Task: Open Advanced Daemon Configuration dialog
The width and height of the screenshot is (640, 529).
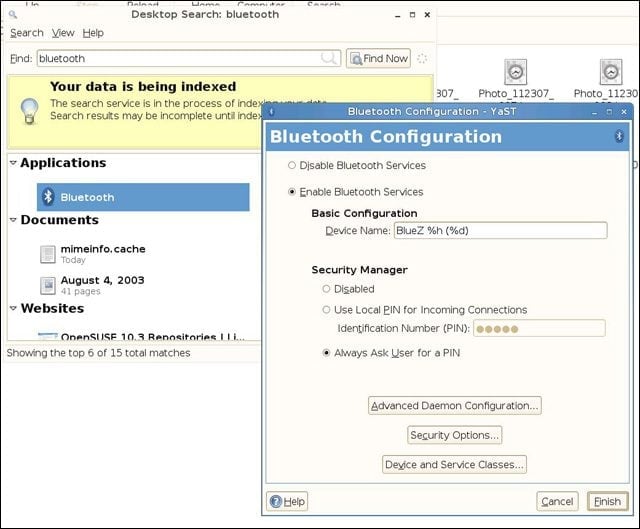Action: pos(455,406)
